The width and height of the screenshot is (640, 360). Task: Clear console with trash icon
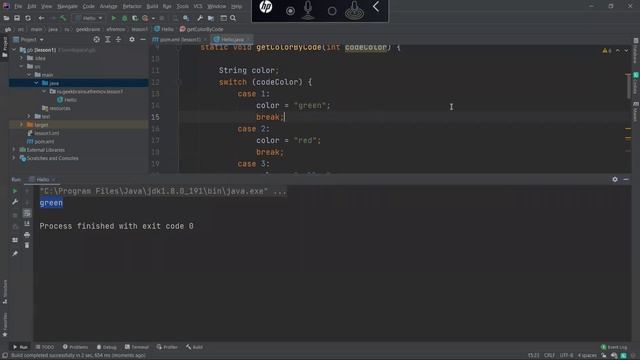27,245
